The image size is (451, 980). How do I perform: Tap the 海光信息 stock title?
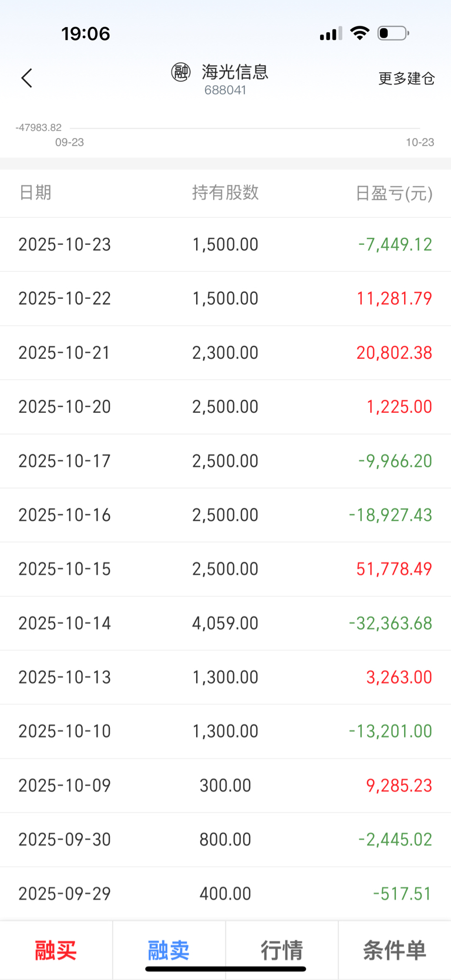(x=235, y=72)
